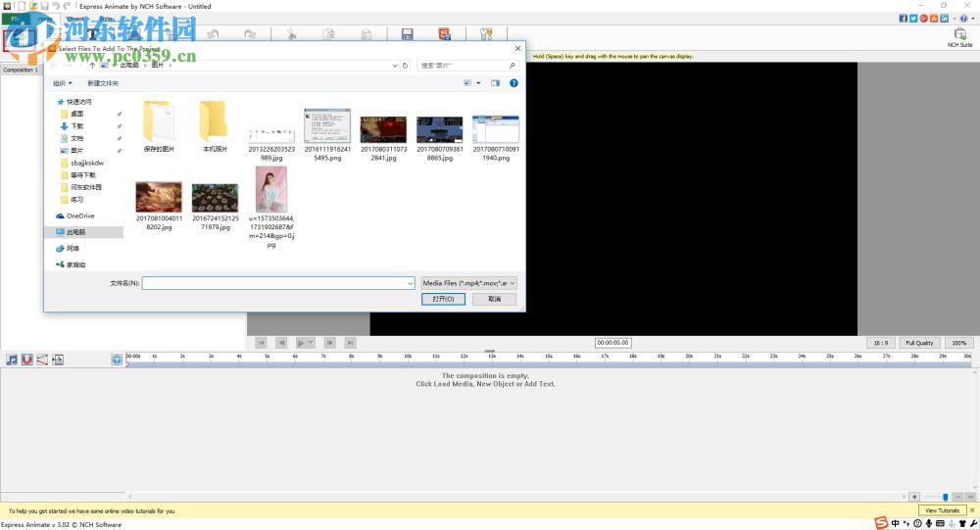Click the Cut scissors icon in toolbar

[291, 33]
